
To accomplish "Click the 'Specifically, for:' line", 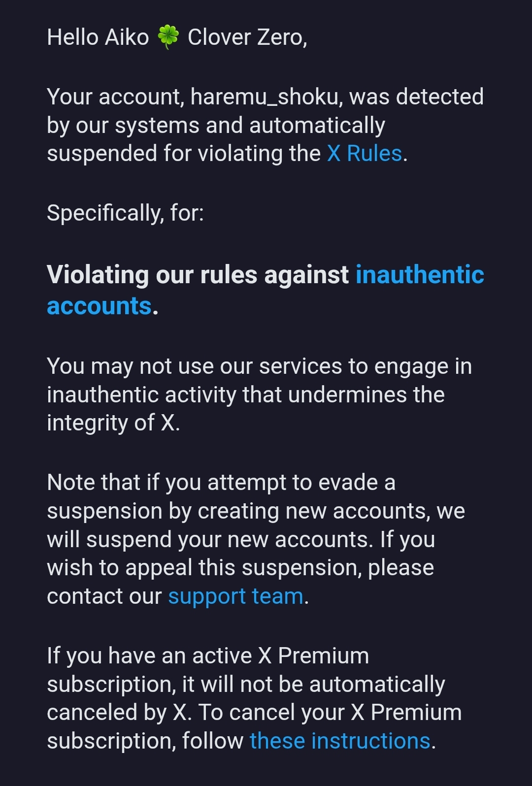I will point(125,213).
